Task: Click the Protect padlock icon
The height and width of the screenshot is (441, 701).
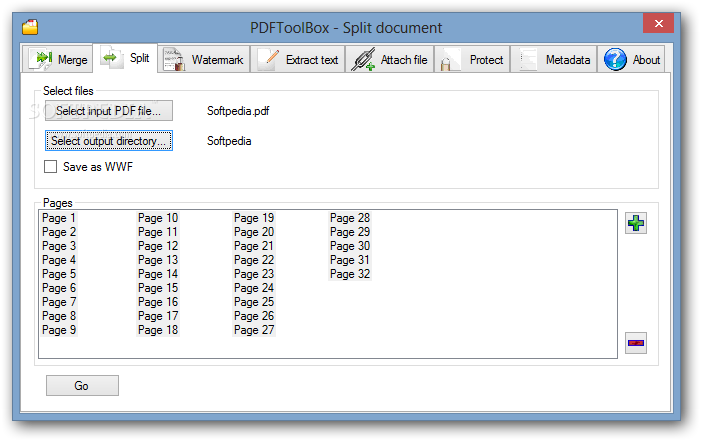Action: coord(450,59)
